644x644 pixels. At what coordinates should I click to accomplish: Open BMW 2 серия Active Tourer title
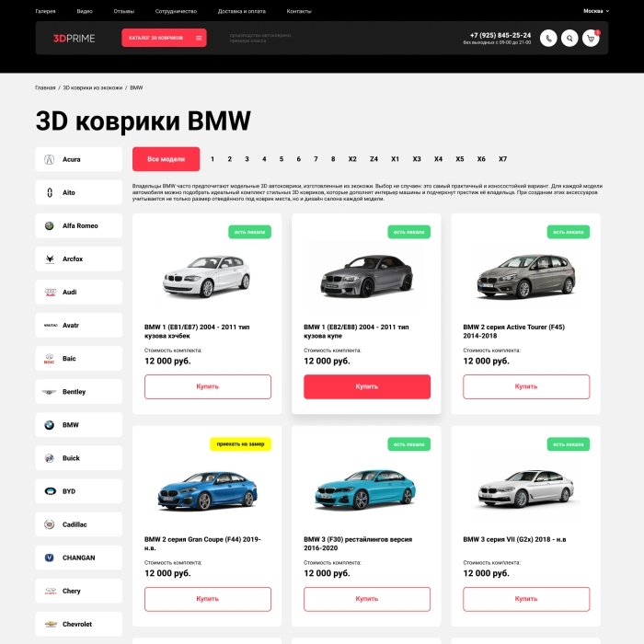pos(513,331)
